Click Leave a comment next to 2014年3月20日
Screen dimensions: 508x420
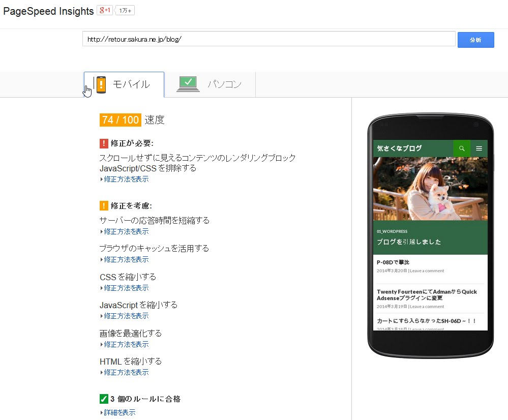[x=427, y=271]
